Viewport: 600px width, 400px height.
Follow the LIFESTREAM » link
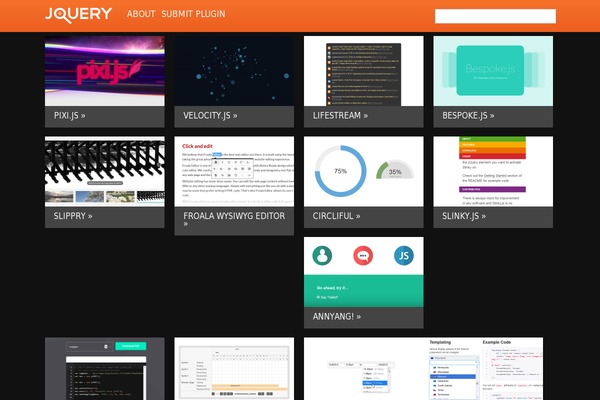(340, 116)
